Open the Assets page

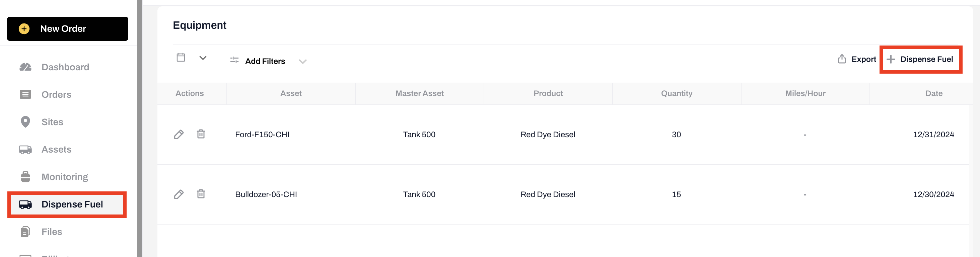[x=56, y=149]
